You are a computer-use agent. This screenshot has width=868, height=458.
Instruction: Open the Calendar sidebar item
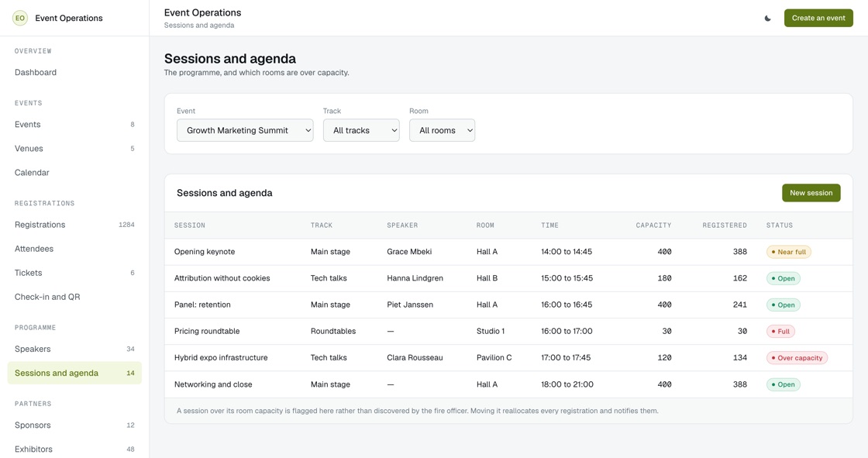[x=74, y=173]
